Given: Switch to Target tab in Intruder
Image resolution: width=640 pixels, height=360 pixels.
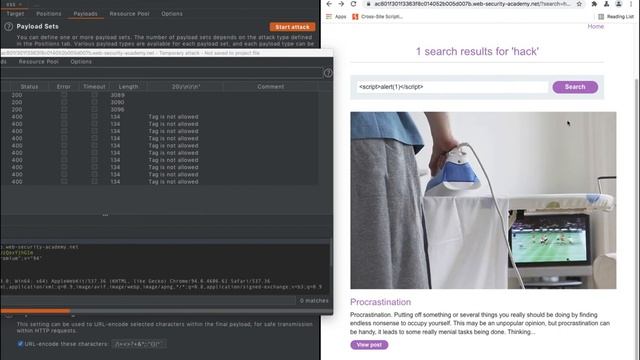Looking at the screenshot, I should [15, 13].
